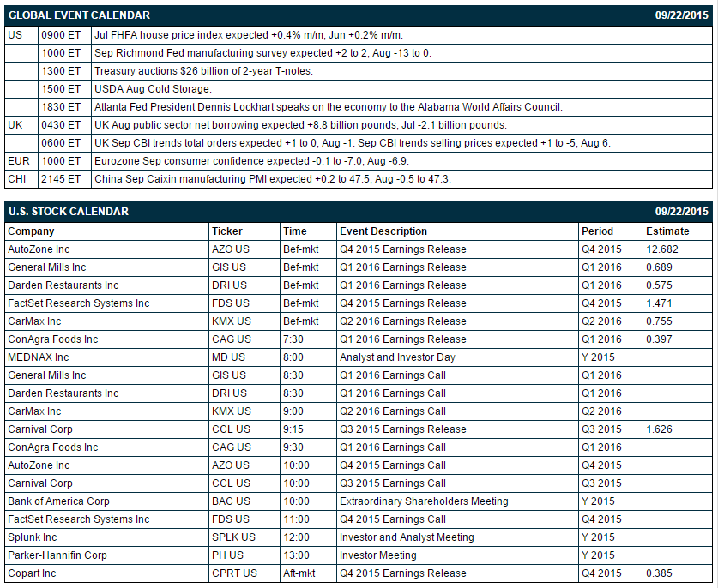This screenshot has width=718, height=588.
Task: Select the EUR region label
Action: coord(19,161)
